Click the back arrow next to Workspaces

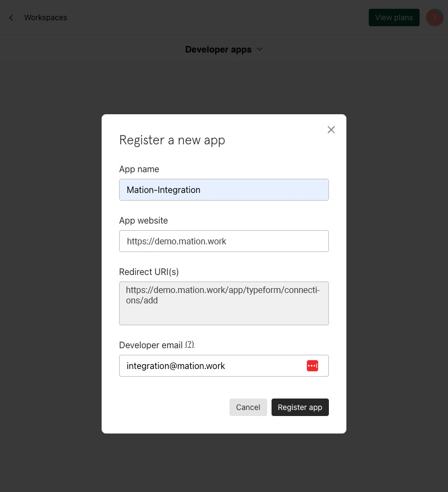tap(11, 17)
